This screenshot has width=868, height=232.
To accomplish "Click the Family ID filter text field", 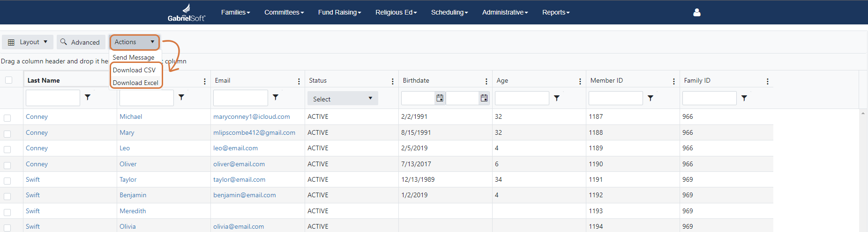I will click(x=710, y=98).
